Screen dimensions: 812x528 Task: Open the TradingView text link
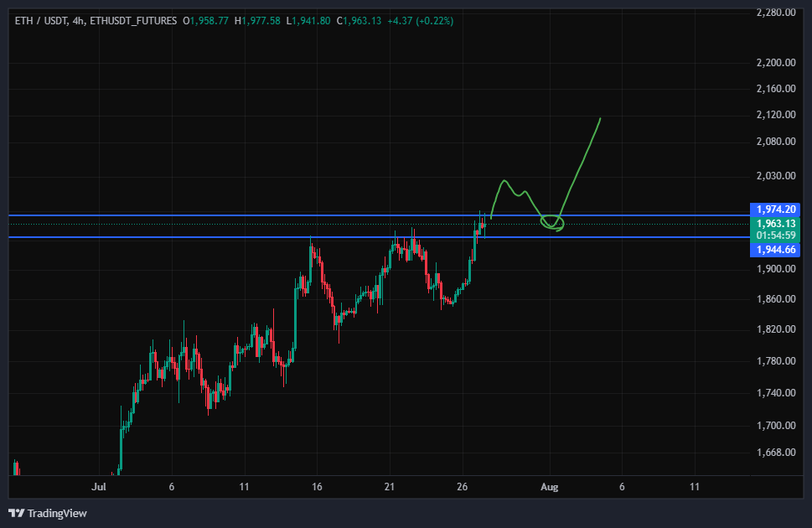coord(57,513)
